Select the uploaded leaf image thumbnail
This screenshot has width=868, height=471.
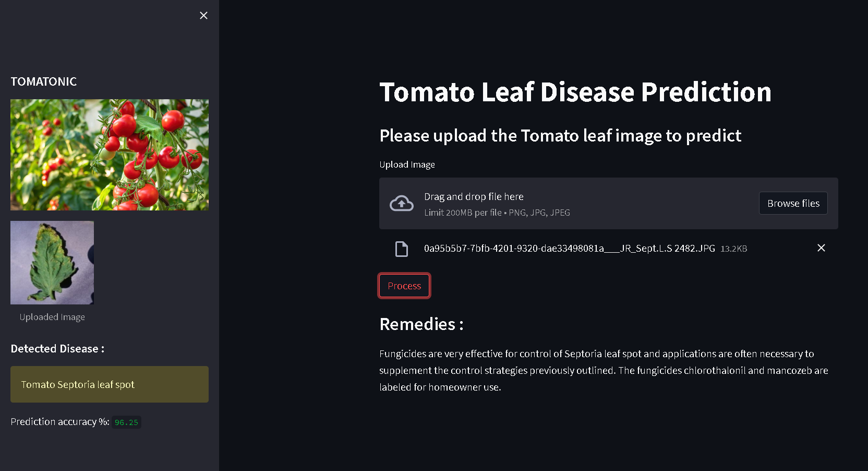point(52,262)
